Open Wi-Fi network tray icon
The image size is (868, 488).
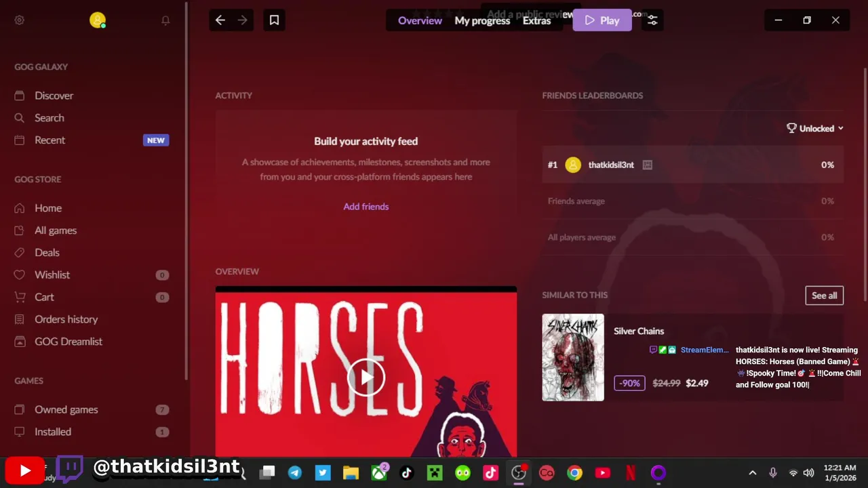[x=793, y=473]
